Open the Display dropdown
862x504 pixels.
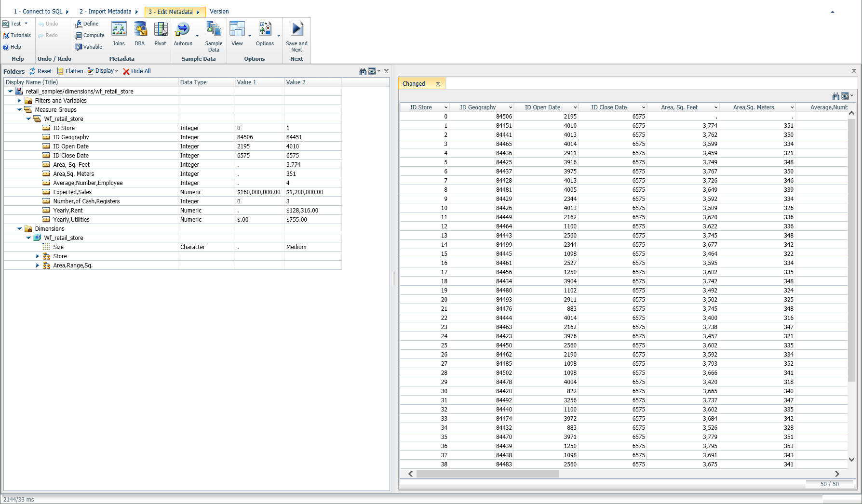coord(103,71)
